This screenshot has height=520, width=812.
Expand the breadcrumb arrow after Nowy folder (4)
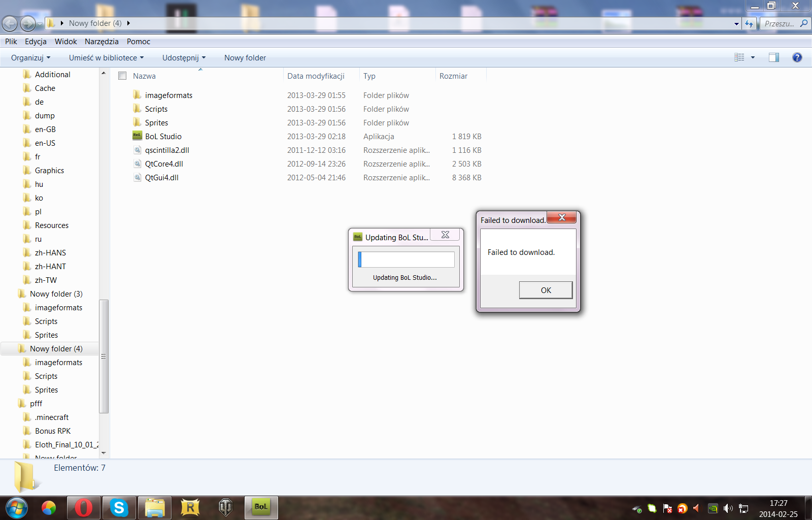click(x=128, y=23)
